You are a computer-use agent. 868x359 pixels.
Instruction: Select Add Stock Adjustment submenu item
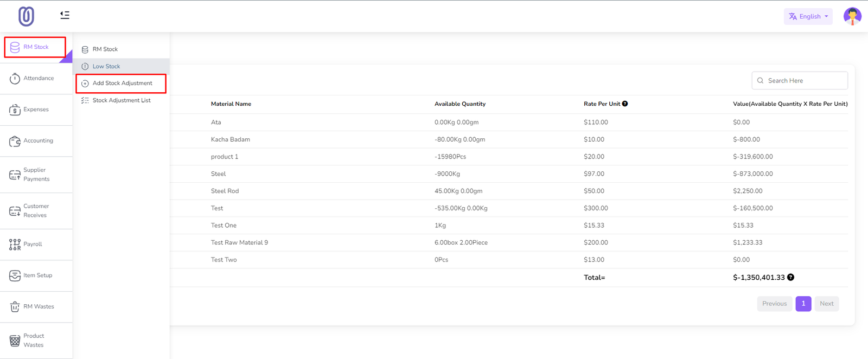(x=122, y=84)
